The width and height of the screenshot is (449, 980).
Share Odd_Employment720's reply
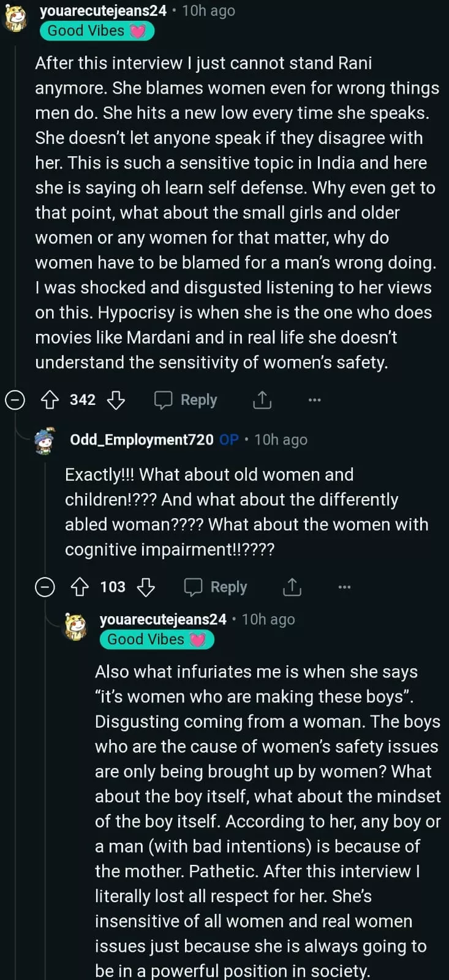pyautogui.click(x=292, y=587)
